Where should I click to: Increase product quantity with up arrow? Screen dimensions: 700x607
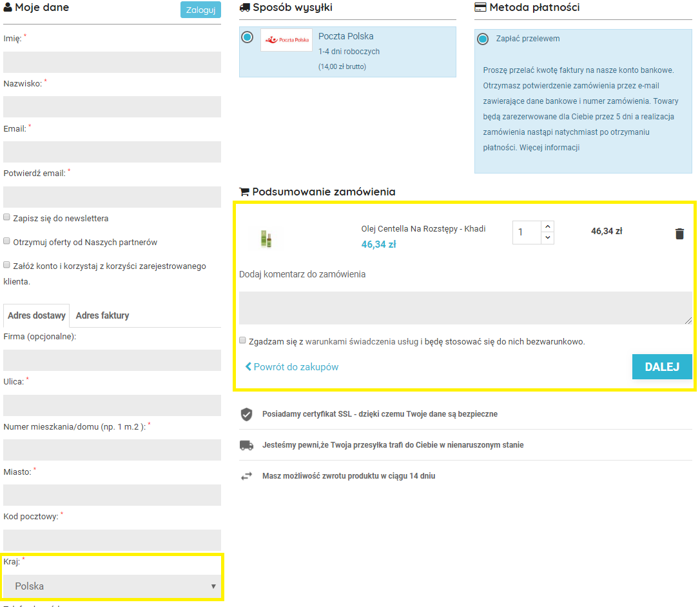coord(548,226)
